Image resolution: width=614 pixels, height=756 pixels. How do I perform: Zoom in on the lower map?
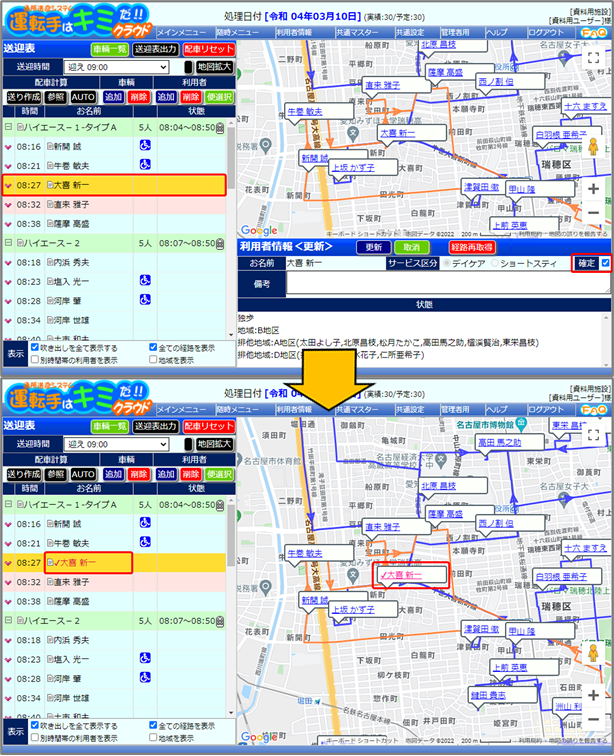594,695
